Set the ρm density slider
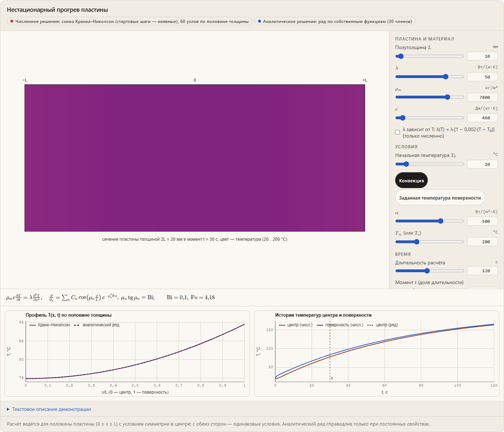 tap(430, 97)
